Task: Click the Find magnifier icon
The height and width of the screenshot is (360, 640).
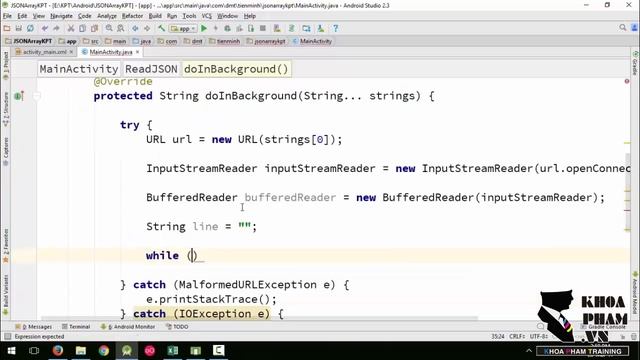Action: (x=109, y=28)
